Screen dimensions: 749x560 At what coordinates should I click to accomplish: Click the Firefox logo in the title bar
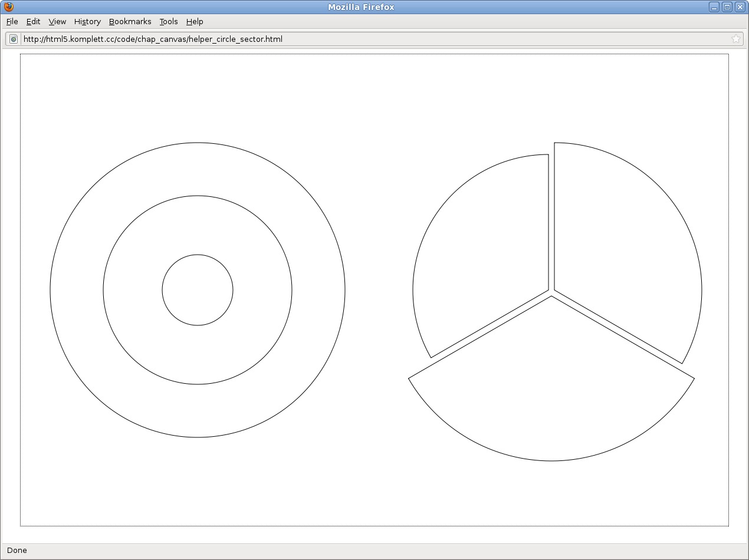click(8, 7)
